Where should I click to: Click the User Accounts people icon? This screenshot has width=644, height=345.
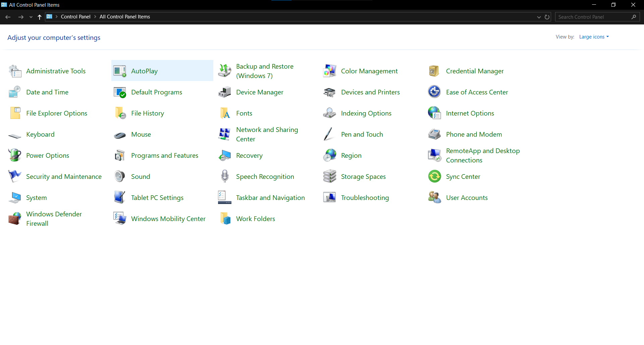pos(434,198)
